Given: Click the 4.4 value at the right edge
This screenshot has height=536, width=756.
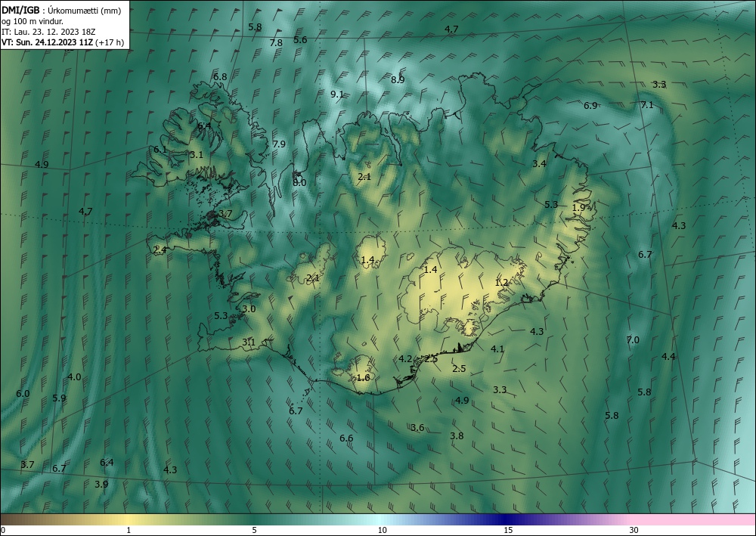Looking at the screenshot, I should 668,357.
